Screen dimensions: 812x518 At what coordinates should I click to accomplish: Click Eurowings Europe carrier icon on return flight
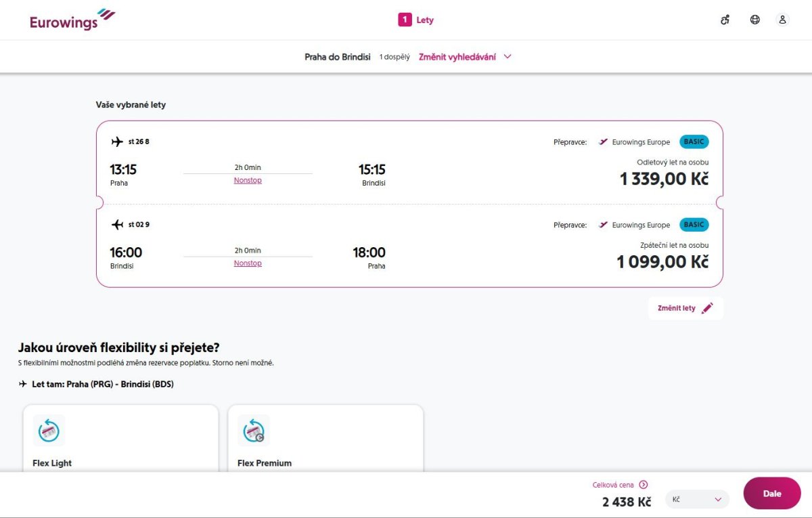pos(603,225)
